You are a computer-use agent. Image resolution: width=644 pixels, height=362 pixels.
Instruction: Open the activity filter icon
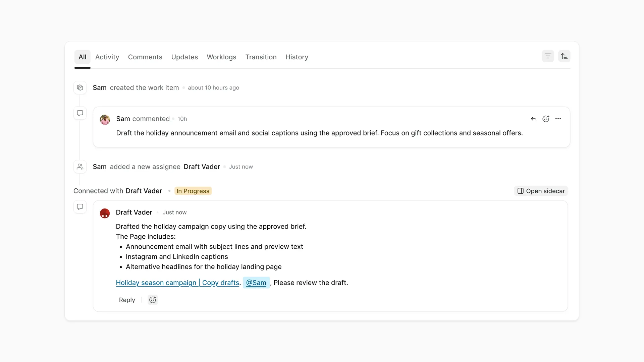(x=548, y=56)
